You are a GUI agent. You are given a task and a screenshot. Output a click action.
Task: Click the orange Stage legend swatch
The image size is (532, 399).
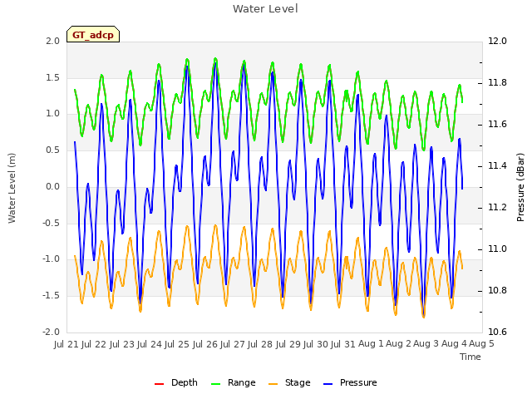pyautogui.click(x=273, y=384)
